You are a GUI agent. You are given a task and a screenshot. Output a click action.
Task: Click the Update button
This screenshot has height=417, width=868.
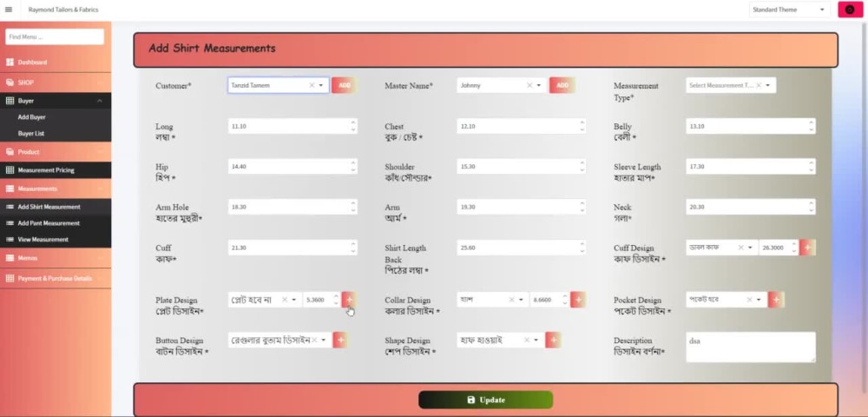pos(485,400)
